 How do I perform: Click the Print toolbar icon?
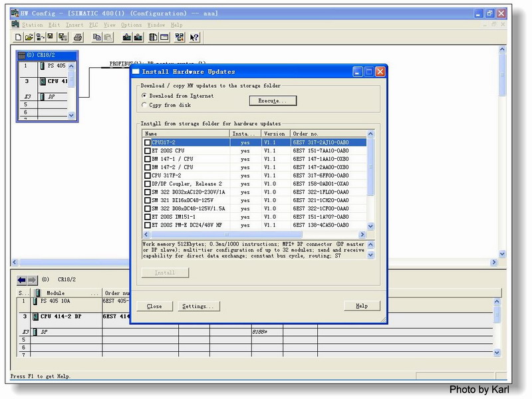78,37
